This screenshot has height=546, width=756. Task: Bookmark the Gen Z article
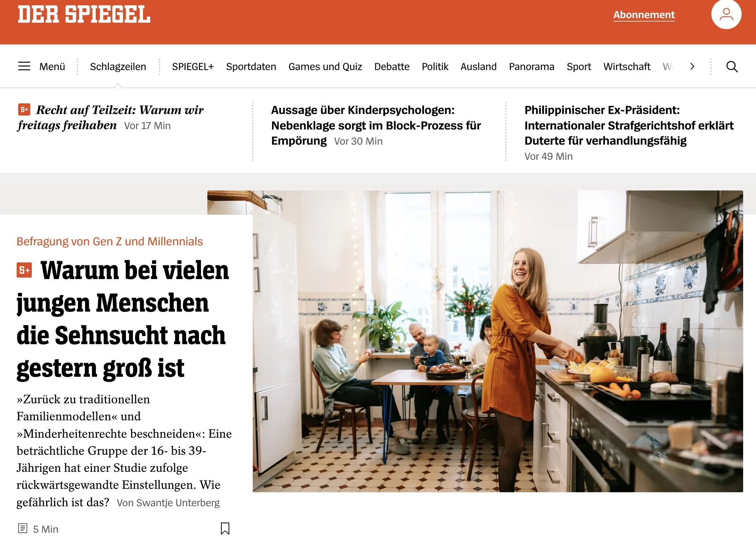225,528
